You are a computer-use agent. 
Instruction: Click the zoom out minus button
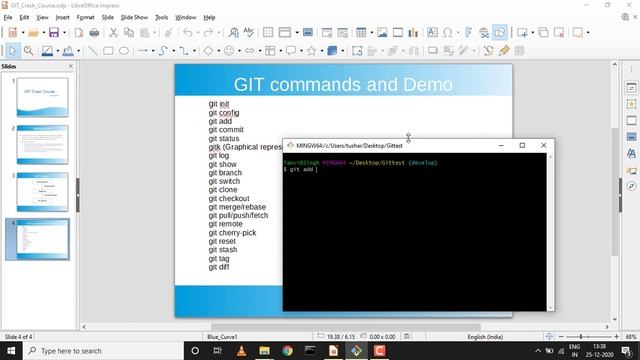coord(561,337)
